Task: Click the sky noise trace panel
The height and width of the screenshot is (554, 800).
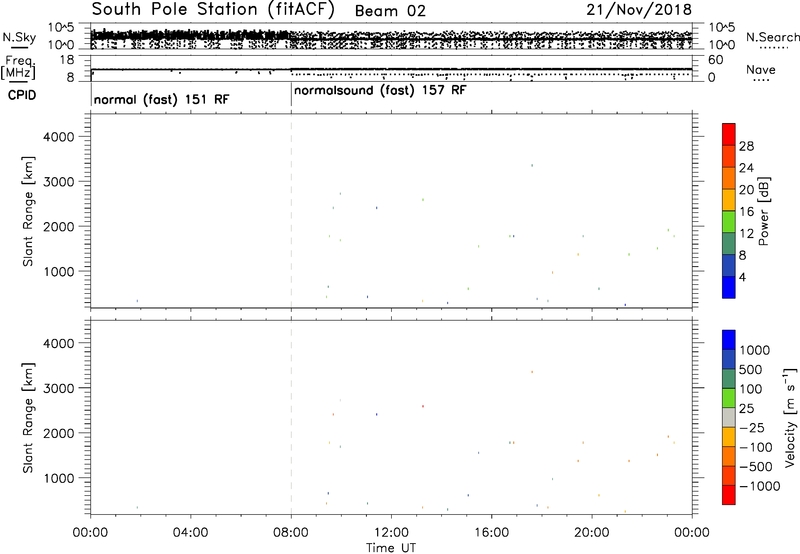Action: tap(391, 36)
